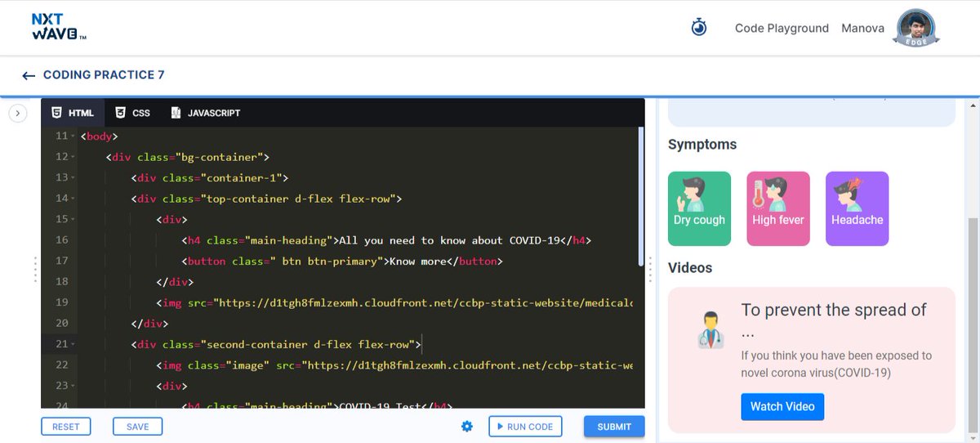Open the Manova profile avatar
The width and height of the screenshot is (980, 443).
pyautogui.click(x=917, y=28)
